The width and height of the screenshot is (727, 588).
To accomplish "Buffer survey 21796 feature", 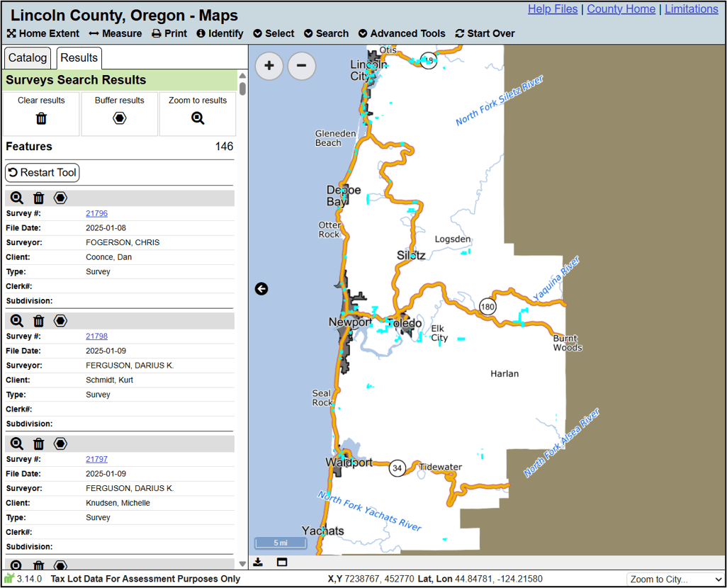I will (x=60, y=198).
